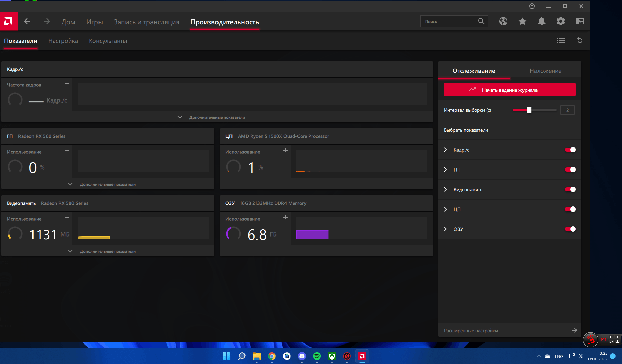Open Spotify from taskbar
The image size is (622, 364).
[x=317, y=356]
